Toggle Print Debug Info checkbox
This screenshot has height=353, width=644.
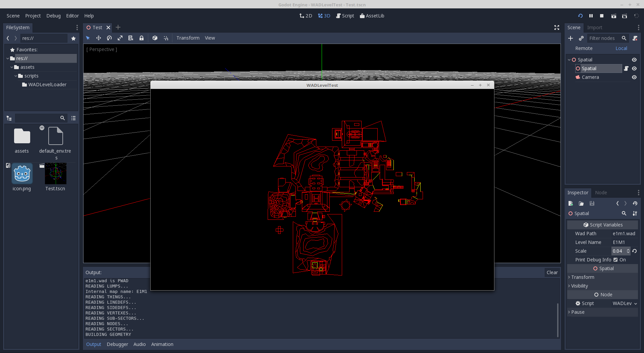615,260
